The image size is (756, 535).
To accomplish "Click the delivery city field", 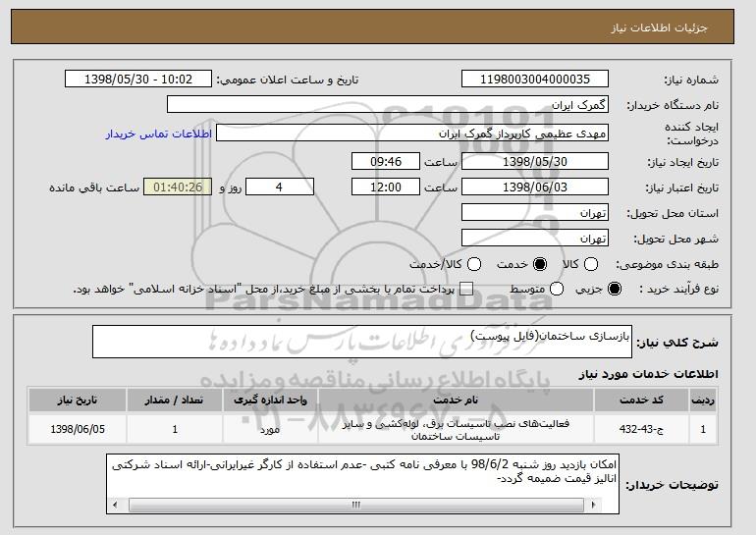I will (x=535, y=239).
